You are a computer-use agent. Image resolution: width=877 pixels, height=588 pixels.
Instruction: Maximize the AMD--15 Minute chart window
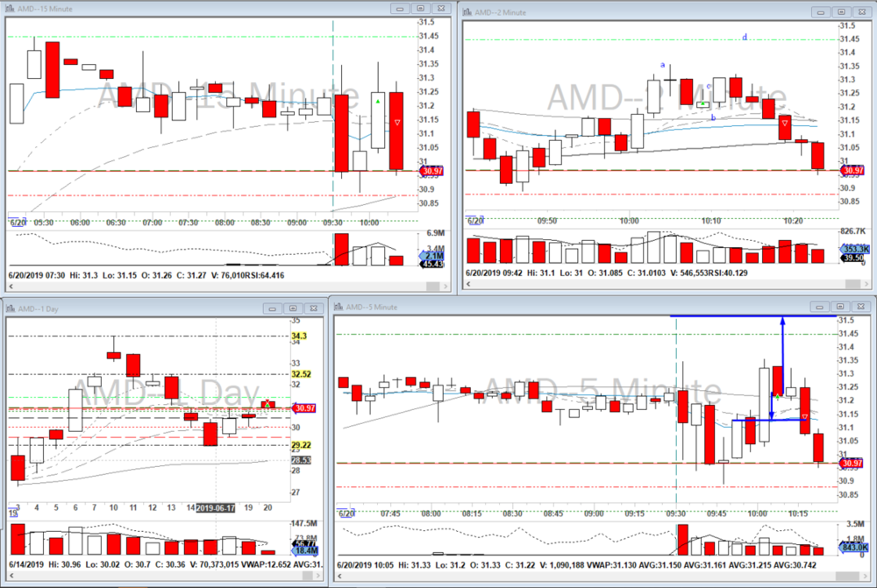[x=421, y=8]
